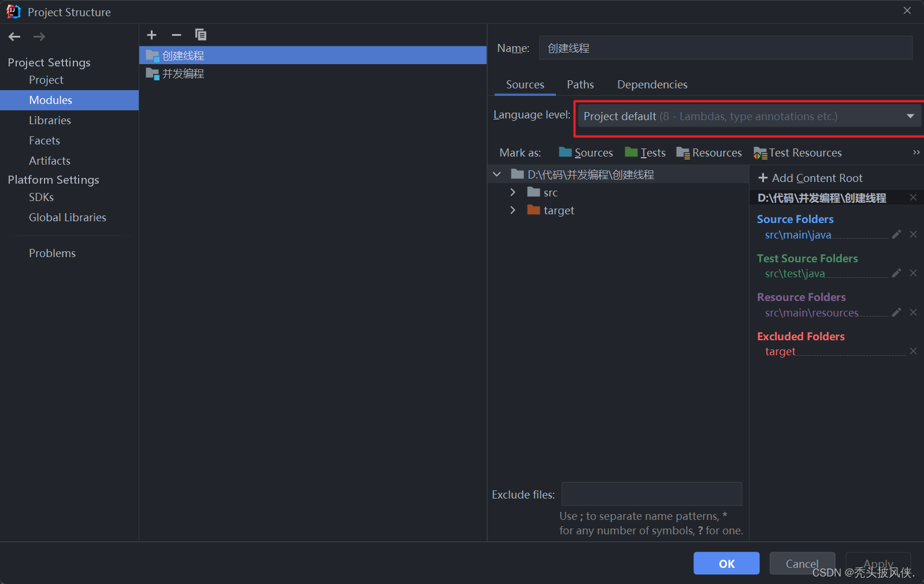Select the excluded target entry
The width and height of the screenshot is (924, 584).
[x=780, y=351]
